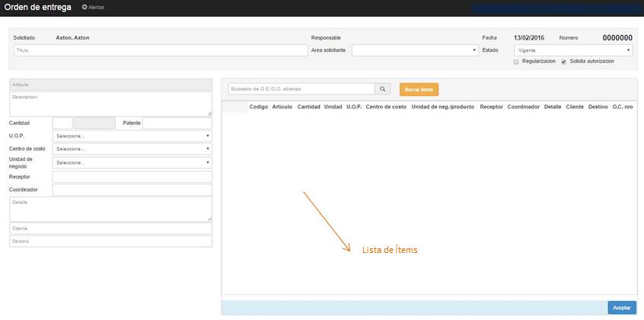Expand the Centro de costo dropdown

pos(132,149)
